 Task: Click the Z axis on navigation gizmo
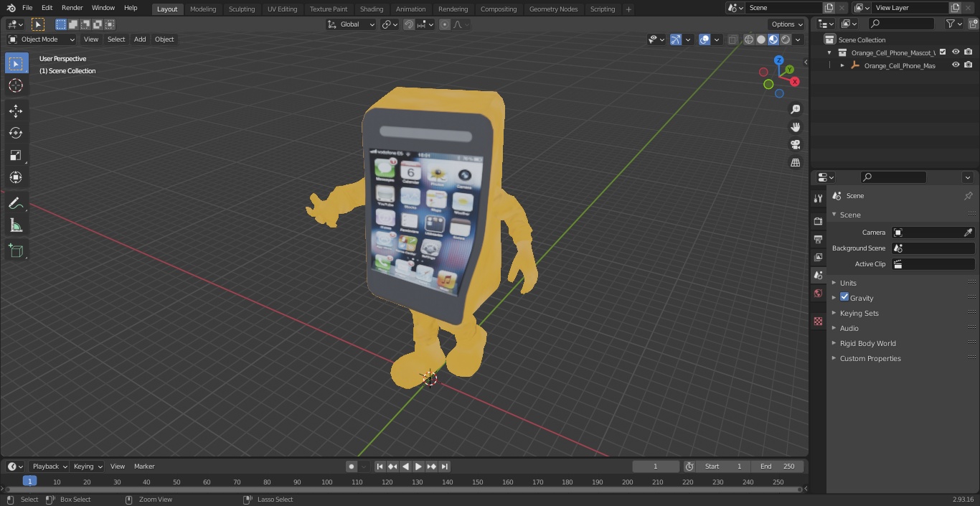click(779, 60)
